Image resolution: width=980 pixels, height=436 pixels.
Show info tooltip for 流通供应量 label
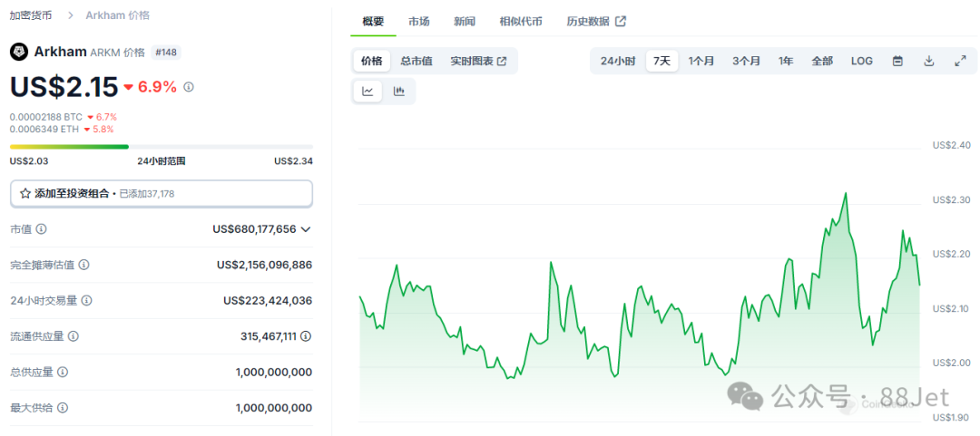[x=73, y=336]
